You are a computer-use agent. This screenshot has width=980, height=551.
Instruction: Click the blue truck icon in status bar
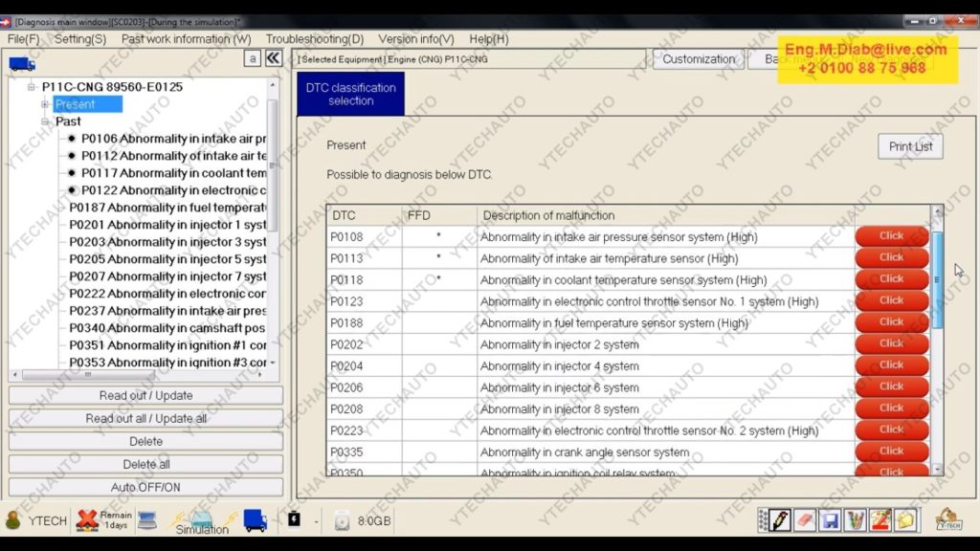255,519
